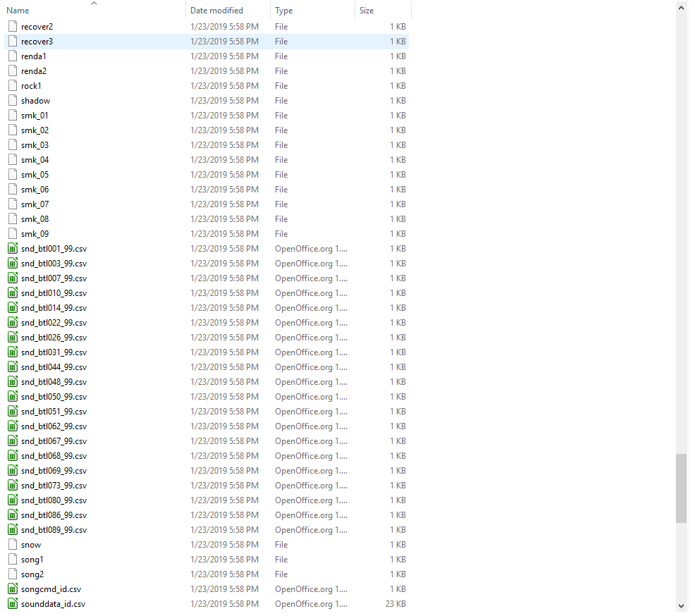
Task: Click the file icon of shadow
Action: coord(13,101)
